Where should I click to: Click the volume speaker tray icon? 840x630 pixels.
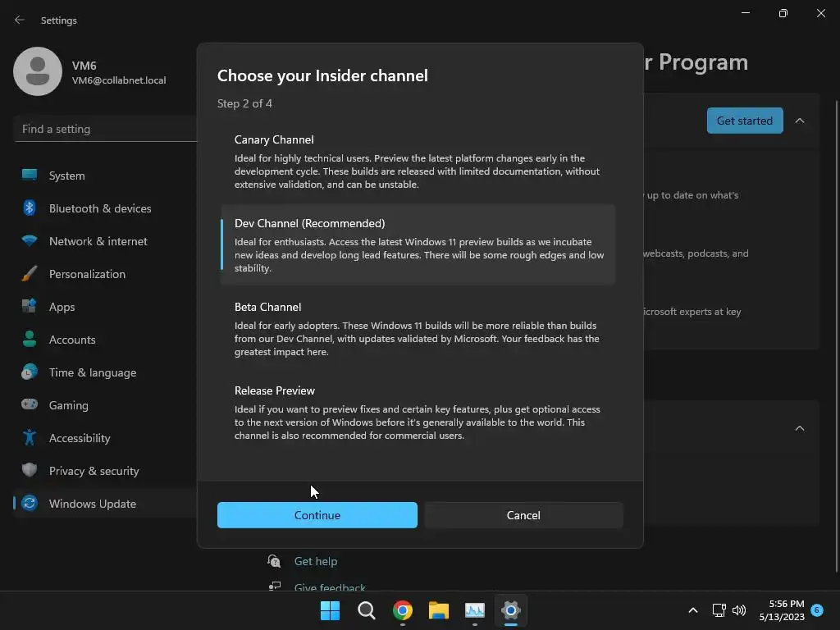[x=739, y=610]
